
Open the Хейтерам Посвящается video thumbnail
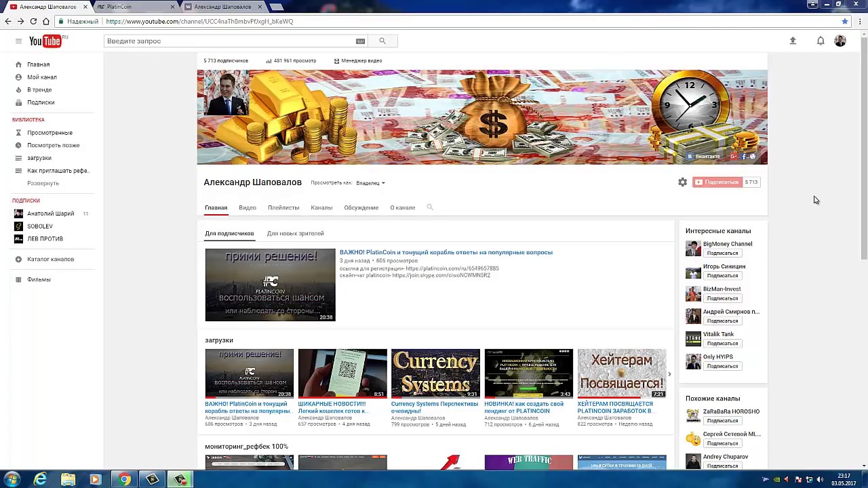coord(622,373)
